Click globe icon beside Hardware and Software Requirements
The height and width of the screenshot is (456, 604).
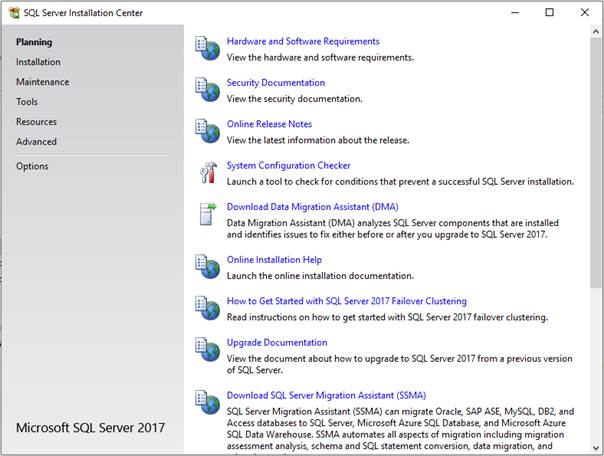(x=207, y=48)
